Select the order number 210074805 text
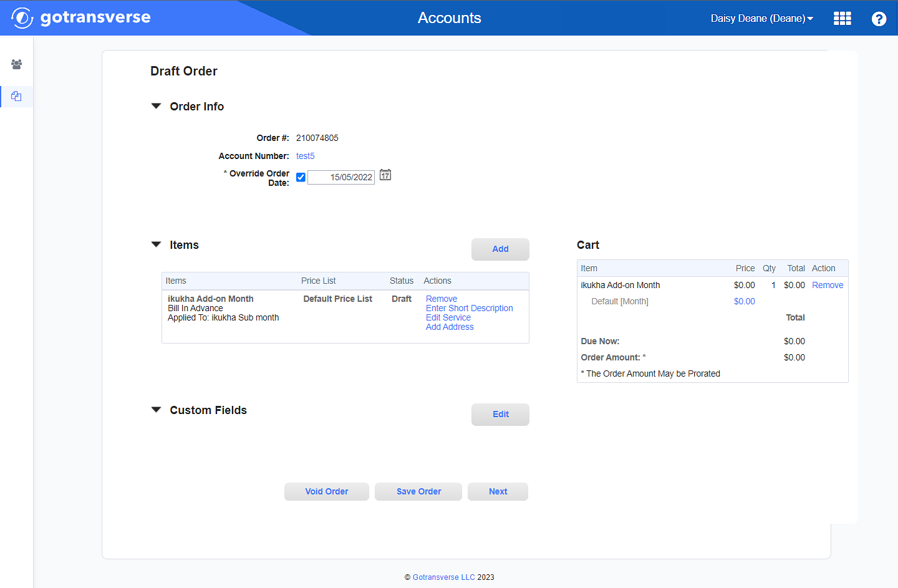The width and height of the screenshot is (898, 588). (x=317, y=138)
